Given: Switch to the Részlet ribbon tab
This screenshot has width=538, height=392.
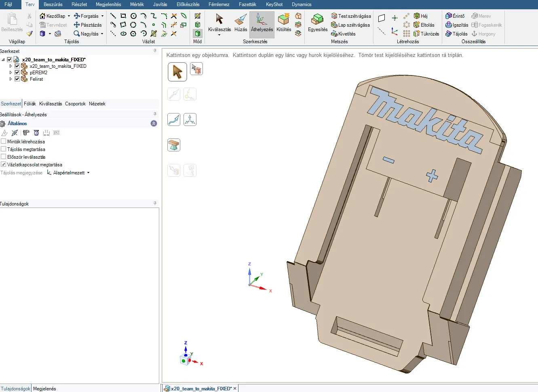Looking at the screenshot, I should tap(79, 4).
